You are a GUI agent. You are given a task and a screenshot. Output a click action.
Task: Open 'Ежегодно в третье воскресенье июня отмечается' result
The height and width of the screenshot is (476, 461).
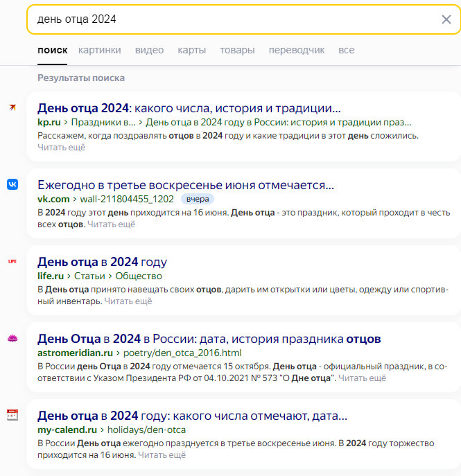click(x=186, y=185)
